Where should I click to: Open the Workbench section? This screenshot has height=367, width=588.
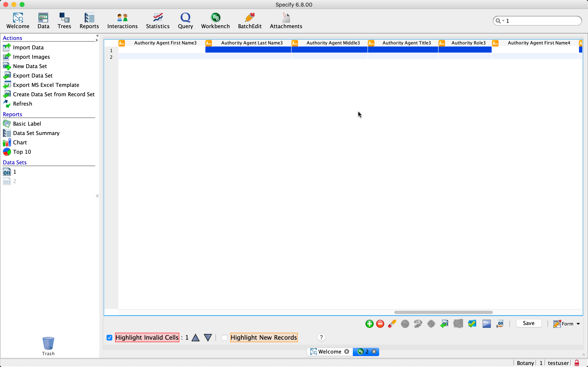(215, 21)
